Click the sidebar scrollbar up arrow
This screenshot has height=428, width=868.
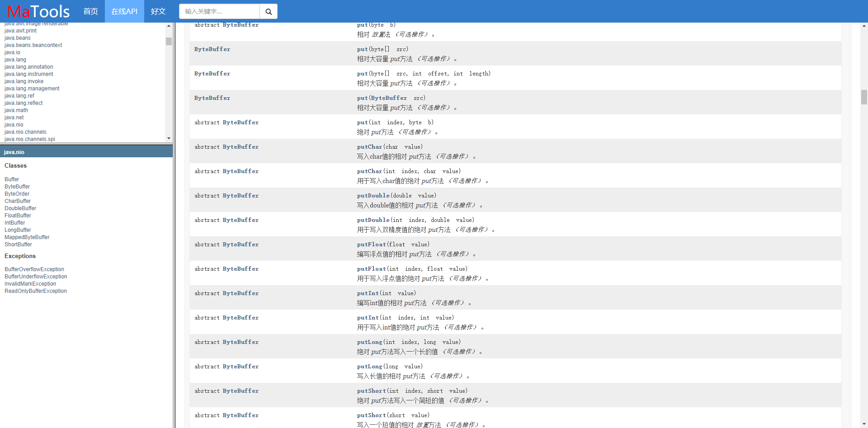(x=169, y=26)
